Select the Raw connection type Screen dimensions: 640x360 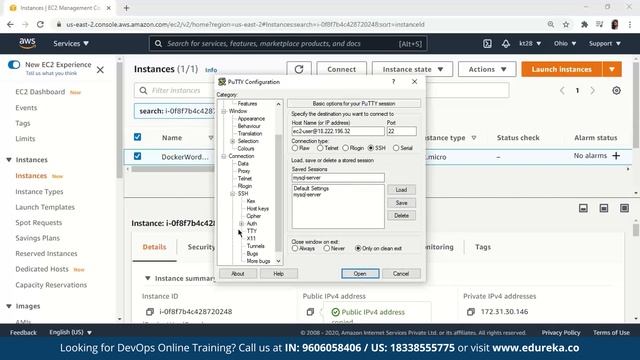tap(295, 148)
